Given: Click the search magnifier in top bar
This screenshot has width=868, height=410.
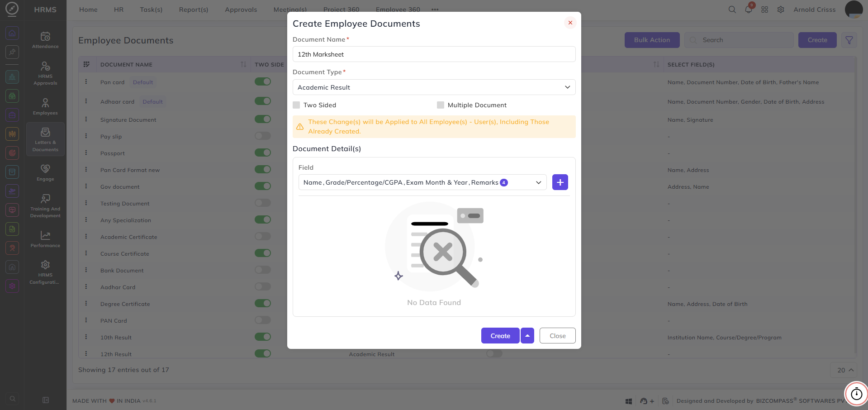Looking at the screenshot, I should [732, 10].
